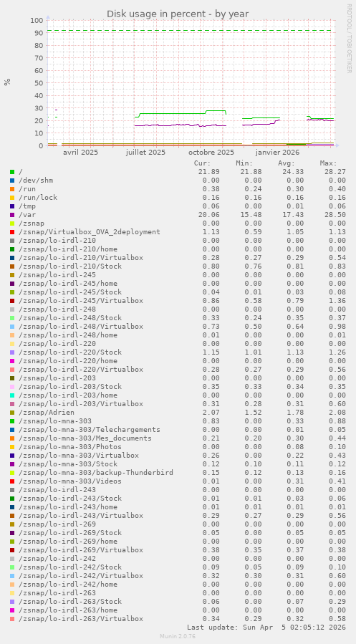Click the orange swatch beside /run
Image resolution: width=356 pixels, height=644 pixels.
click(x=12, y=189)
